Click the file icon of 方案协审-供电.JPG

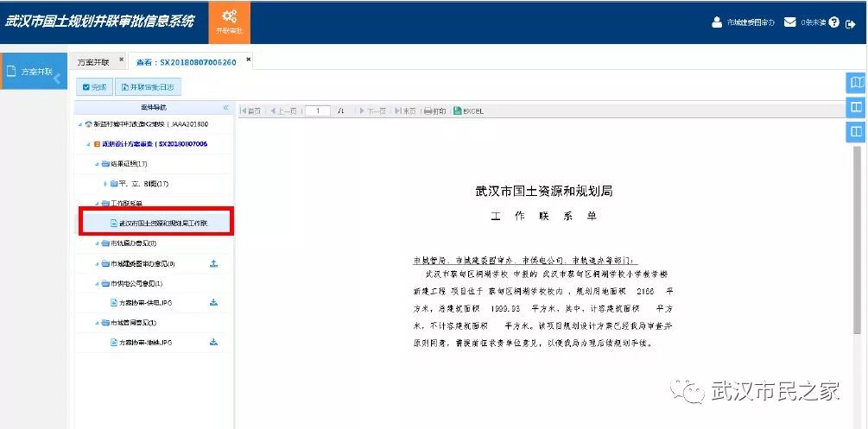coord(114,303)
